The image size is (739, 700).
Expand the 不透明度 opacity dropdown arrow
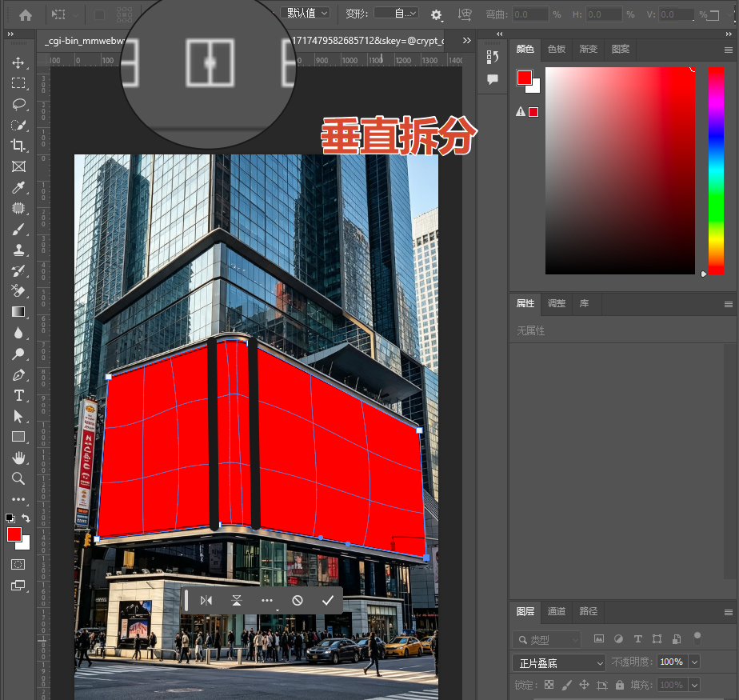pyautogui.click(x=694, y=662)
